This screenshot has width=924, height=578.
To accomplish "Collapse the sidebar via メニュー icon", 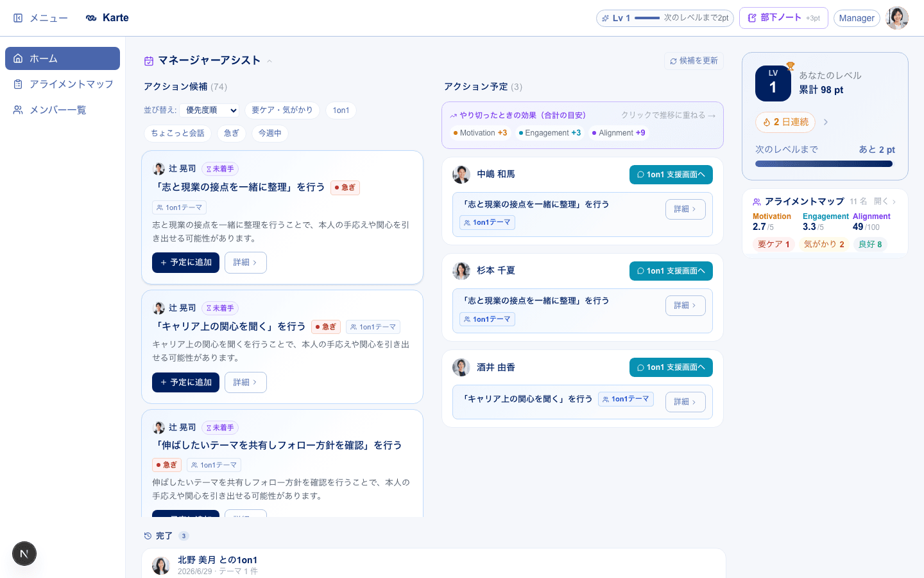I will [x=18, y=18].
